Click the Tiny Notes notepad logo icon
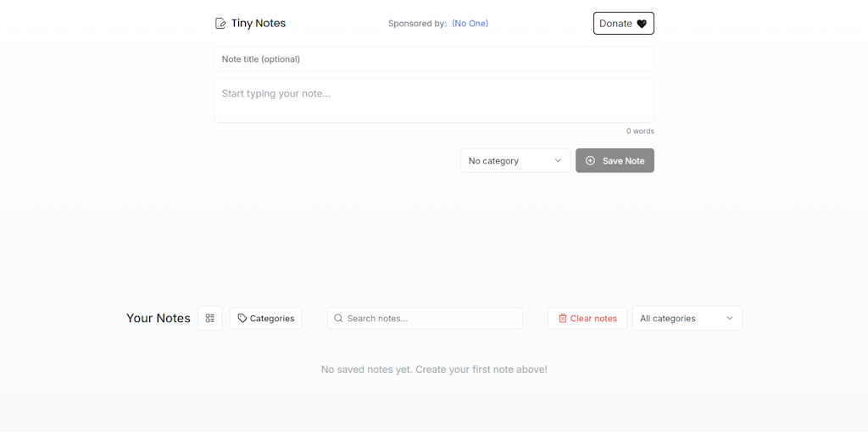 (220, 23)
